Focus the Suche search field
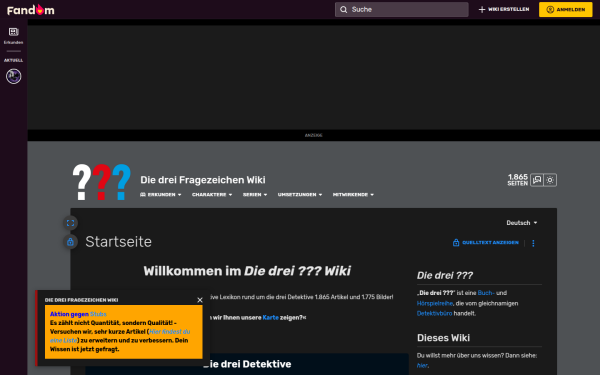This screenshot has width=600, height=375. pos(402,10)
